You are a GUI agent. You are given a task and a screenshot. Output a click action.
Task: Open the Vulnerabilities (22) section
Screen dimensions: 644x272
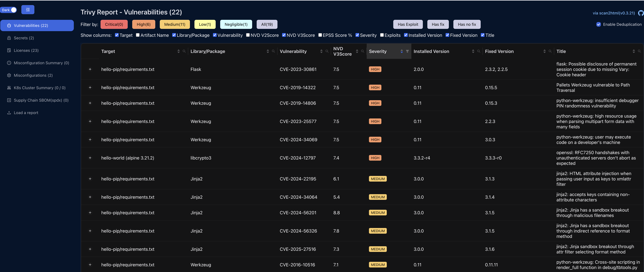pyautogui.click(x=37, y=25)
